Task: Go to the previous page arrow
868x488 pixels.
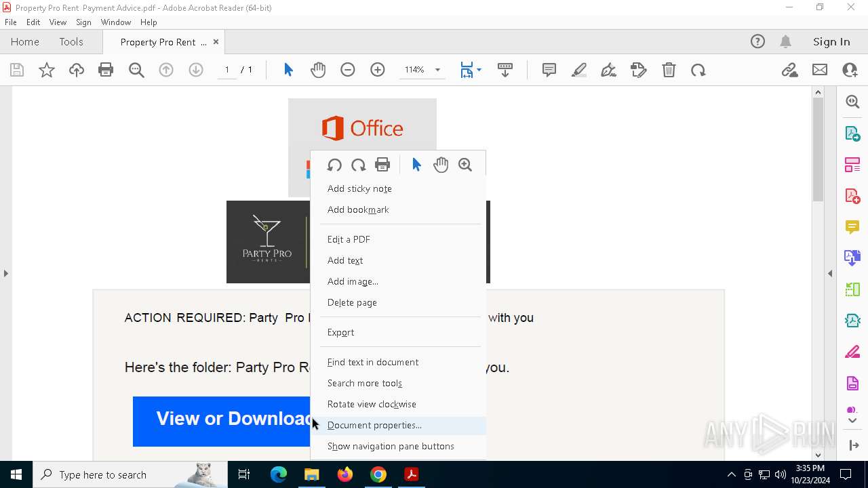Action: tap(166, 70)
